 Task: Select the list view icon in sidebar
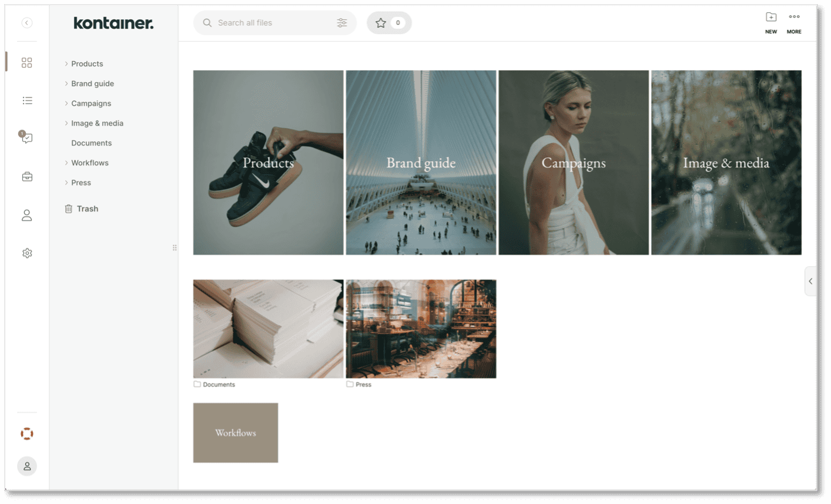[x=26, y=100]
